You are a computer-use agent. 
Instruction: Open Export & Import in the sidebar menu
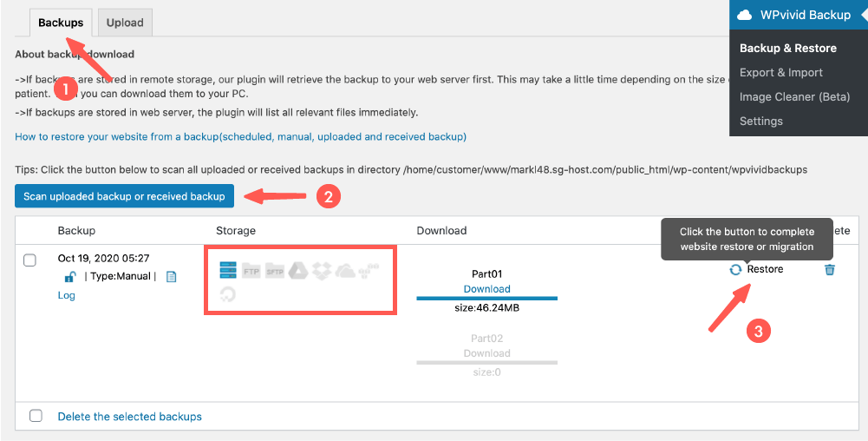click(781, 73)
